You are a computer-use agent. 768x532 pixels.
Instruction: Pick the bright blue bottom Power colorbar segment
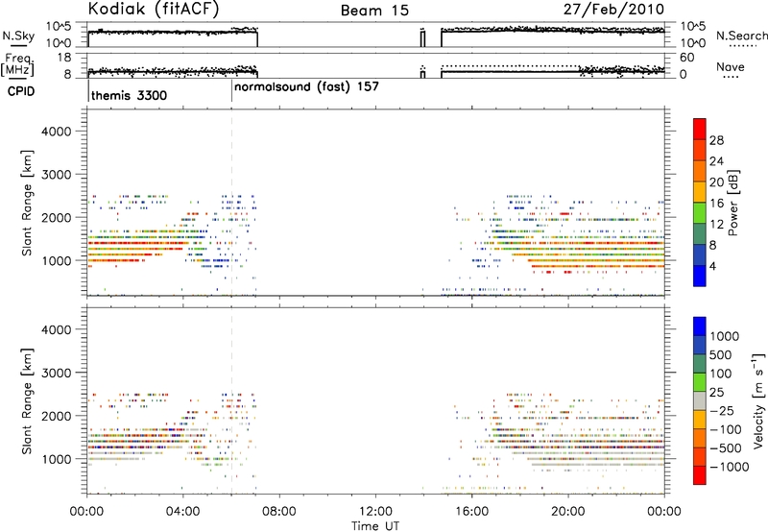(x=700, y=276)
